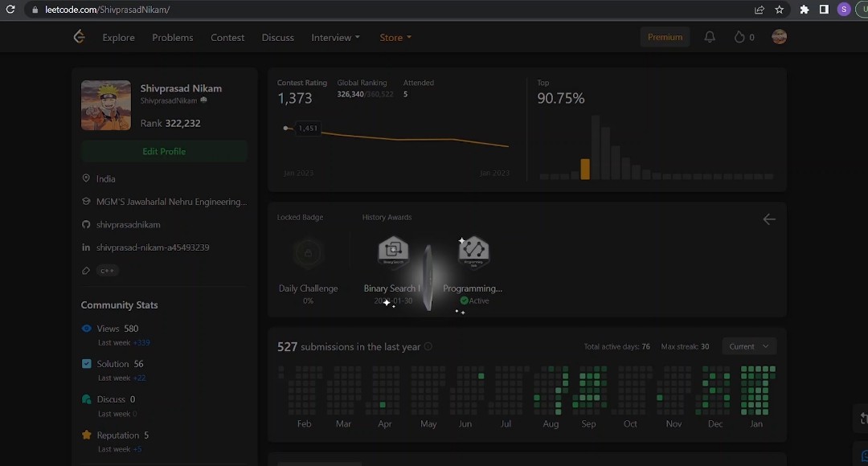The image size is (868, 466).
Task: Click the MGM'S Jawaharlal Nehru Engineering text
Action: click(172, 202)
